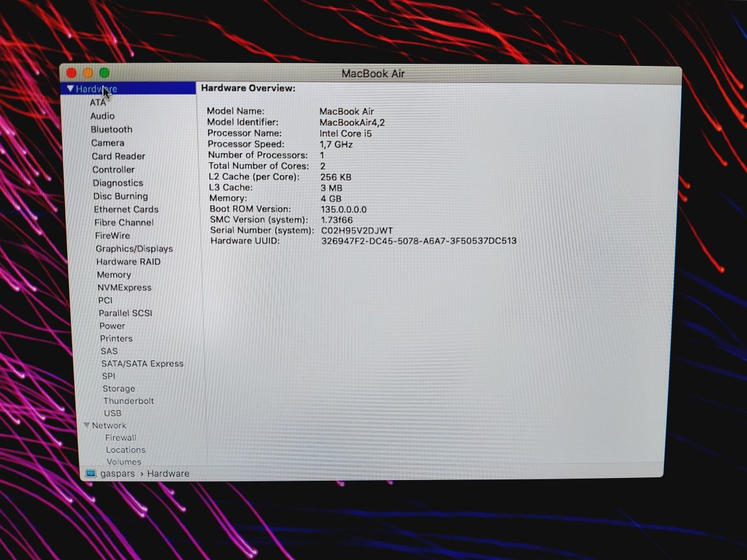
Task: Select Thunderbolt in the sidebar
Action: [x=129, y=401]
